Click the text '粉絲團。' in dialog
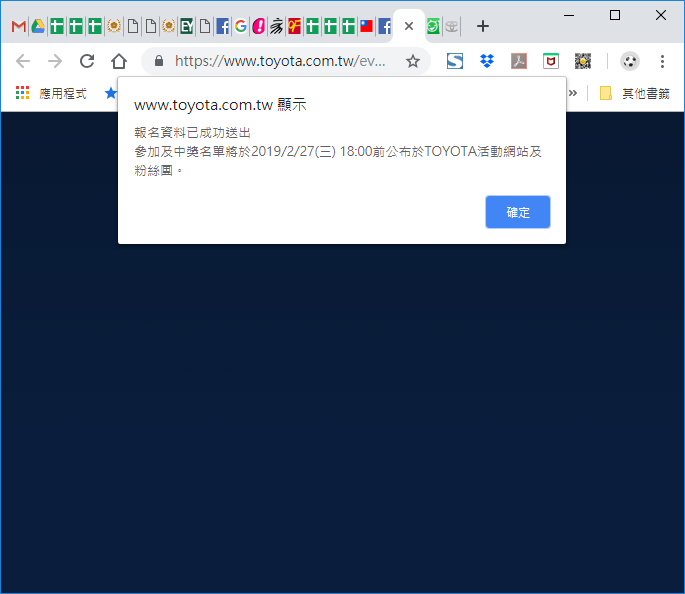 tap(158, 170)
